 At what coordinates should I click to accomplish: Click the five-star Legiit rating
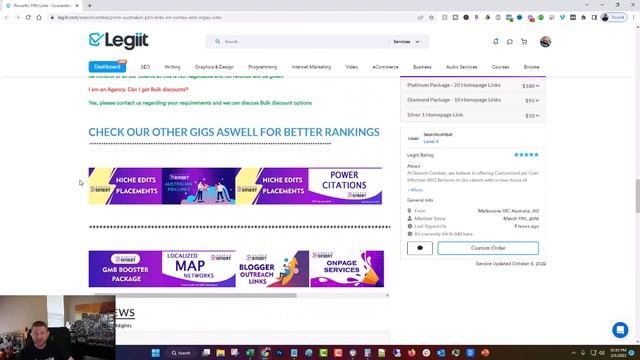pos(526,155)
